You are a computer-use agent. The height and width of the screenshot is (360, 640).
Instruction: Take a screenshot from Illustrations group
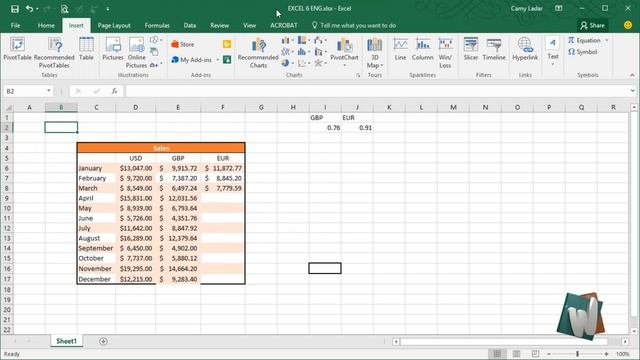pyautogui.click(x=156, y=64)
